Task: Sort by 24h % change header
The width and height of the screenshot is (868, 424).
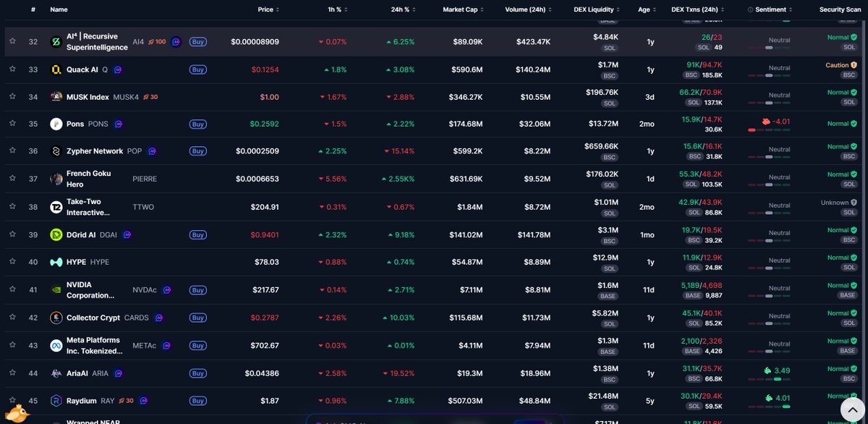Action: tap(404, 9)
